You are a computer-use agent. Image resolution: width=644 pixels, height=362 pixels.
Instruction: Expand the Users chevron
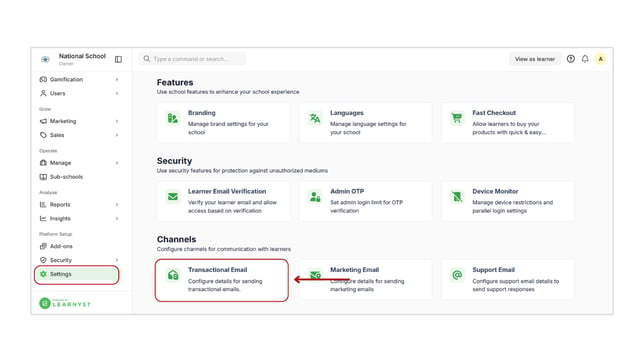tap(117, 93)
